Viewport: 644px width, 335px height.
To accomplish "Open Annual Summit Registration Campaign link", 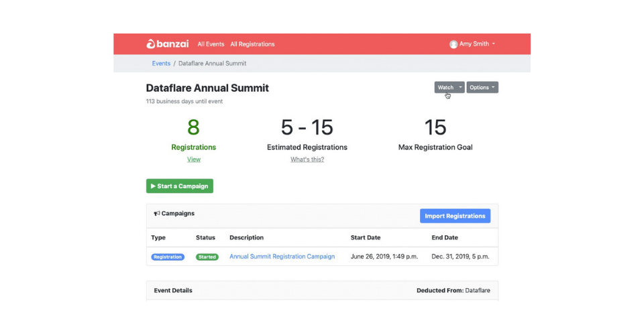I will pos(282,256).
